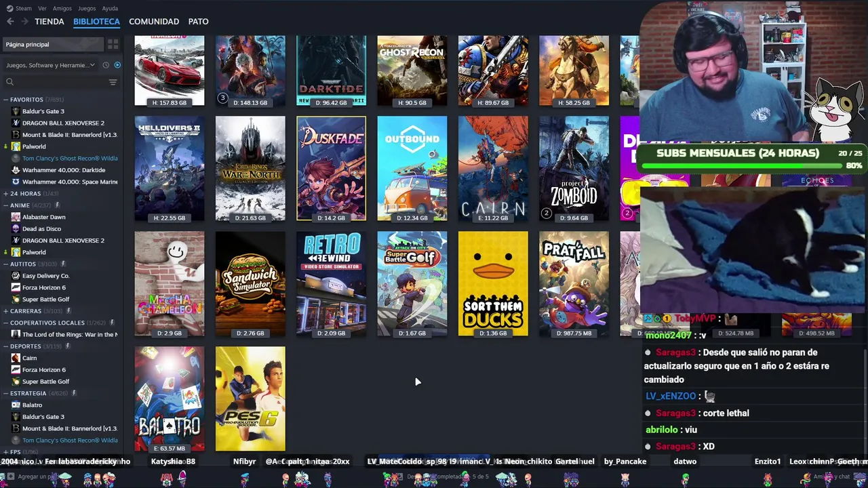
Task: Switch to the COMUNIDAD tab
Action: (154, 22)
